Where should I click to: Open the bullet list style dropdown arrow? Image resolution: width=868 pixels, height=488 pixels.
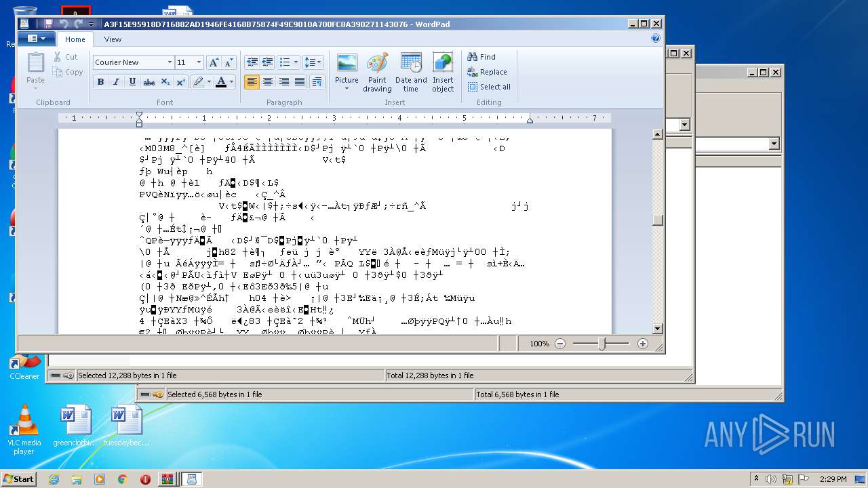pyautogui.click(x=296, y=62)
